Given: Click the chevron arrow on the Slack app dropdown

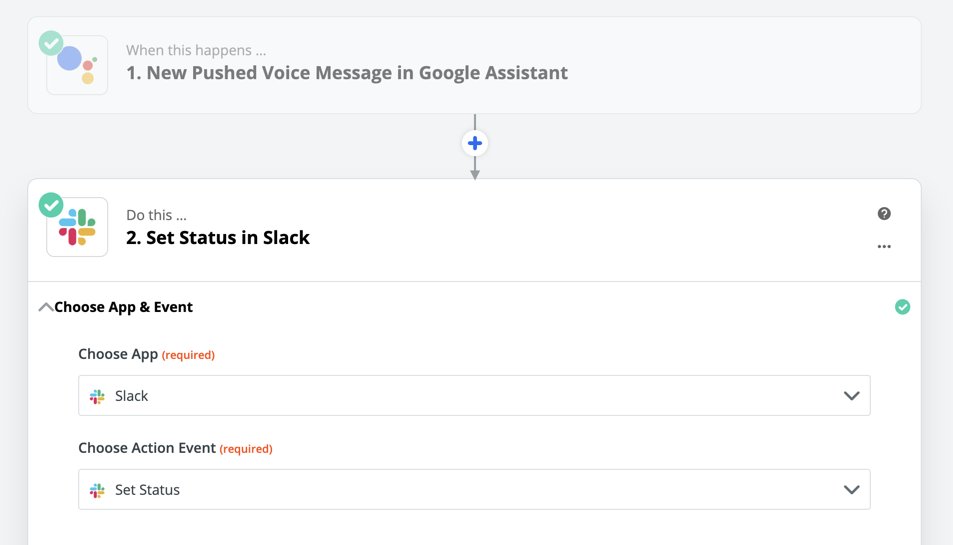Looking at the screenshot, I should 852,396.
